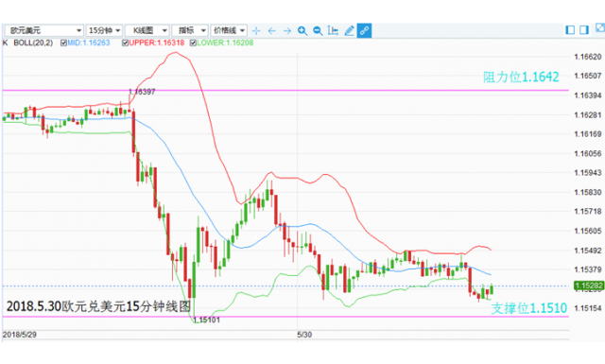Toggle the blue link chain button

click(364, 30)
